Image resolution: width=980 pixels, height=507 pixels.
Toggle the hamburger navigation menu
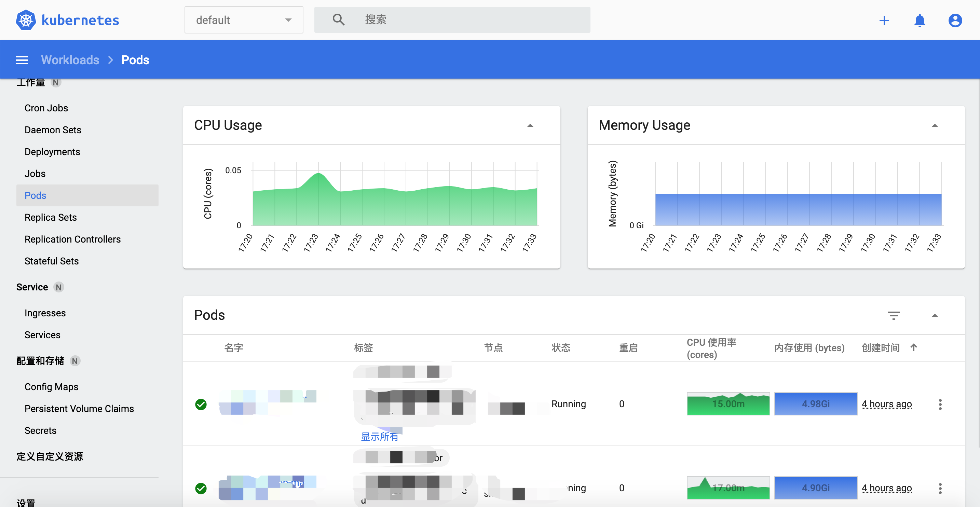[22, 60]
